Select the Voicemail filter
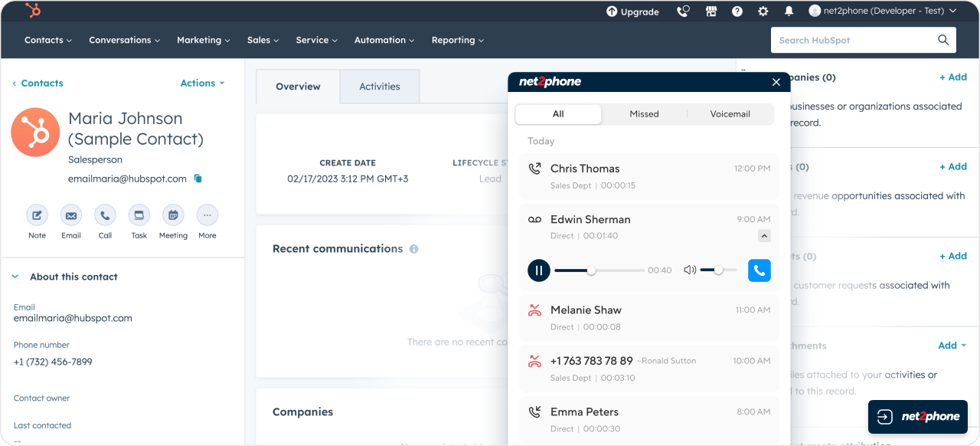Screen dimensions: 980x446 pyautogui.click(x=730, y=114)
